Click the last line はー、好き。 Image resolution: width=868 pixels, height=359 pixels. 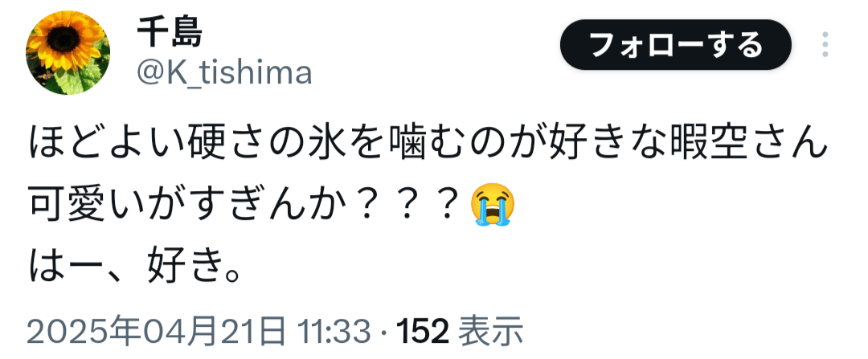point(134,267)
